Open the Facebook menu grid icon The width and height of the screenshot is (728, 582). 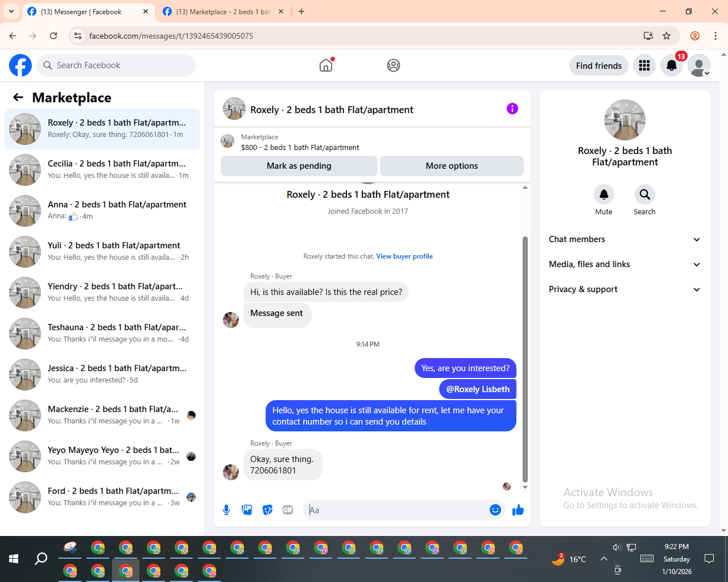click(x=644, y=65)
